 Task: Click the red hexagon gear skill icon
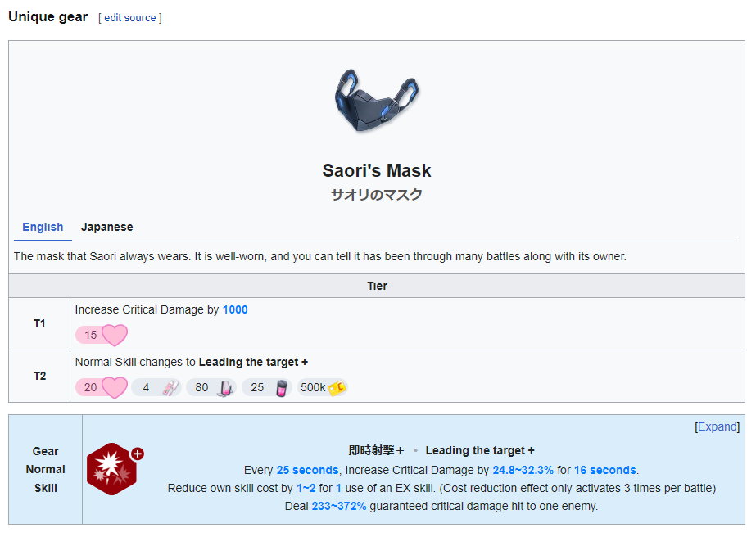[112, 469]
